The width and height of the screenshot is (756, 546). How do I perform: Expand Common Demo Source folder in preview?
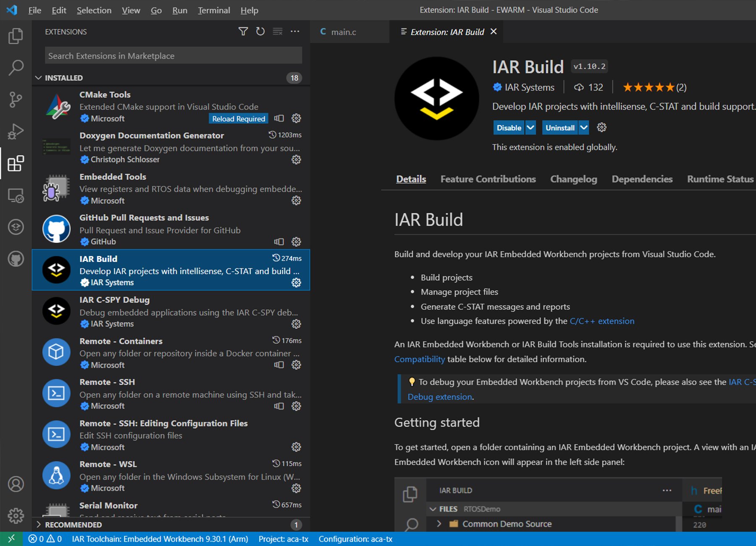tap(439, 524)
